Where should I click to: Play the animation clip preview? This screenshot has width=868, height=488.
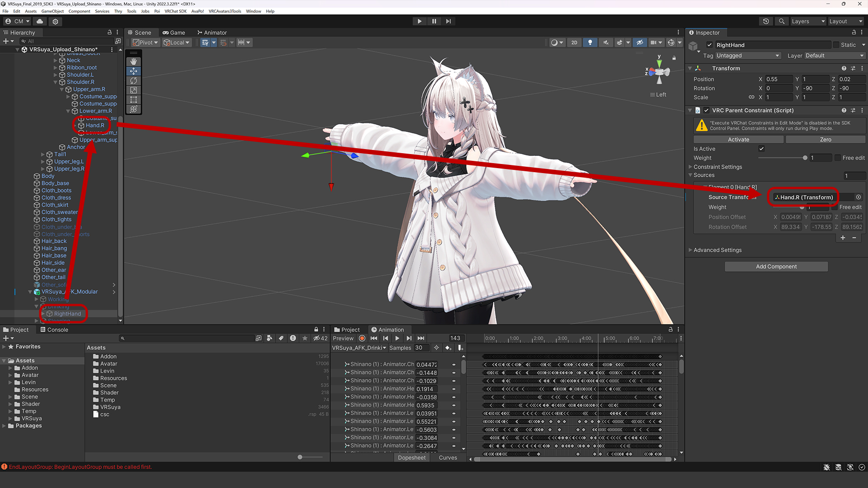(x=397, y=338)
